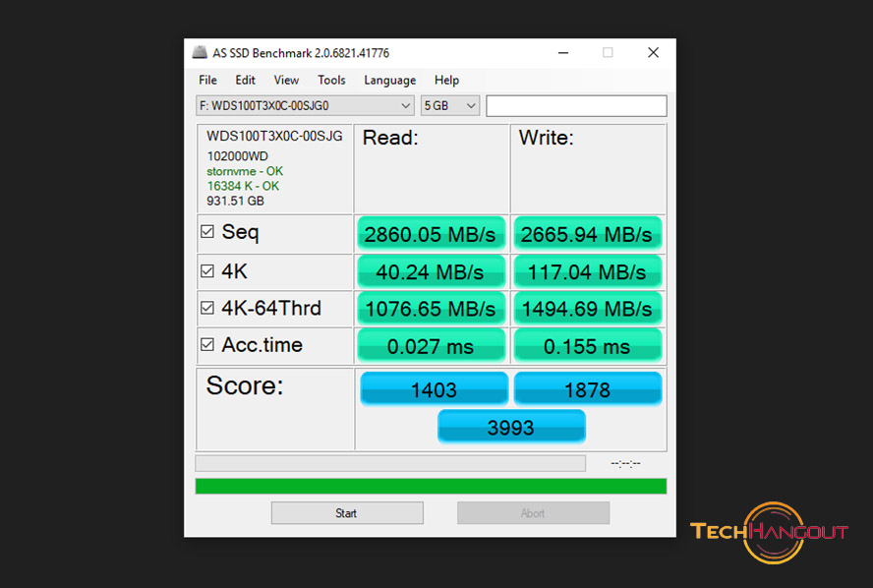Uncheck the 4K-64Thrd test checkbox
This screenshot has width=873, height=588.
(207, 308)
